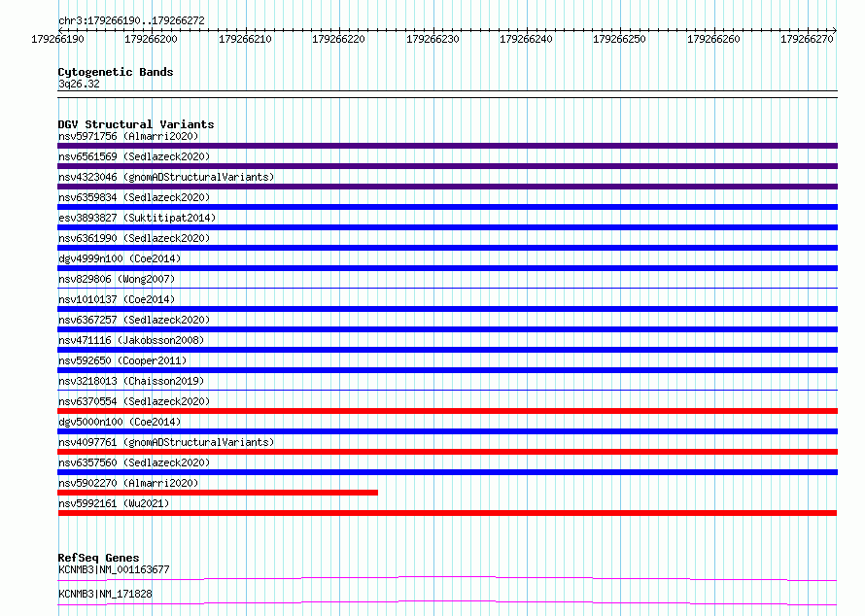The image size is (865, 616).
Task: Click the blue bar under dgv5000n100 label
Action: coord(447,431)
